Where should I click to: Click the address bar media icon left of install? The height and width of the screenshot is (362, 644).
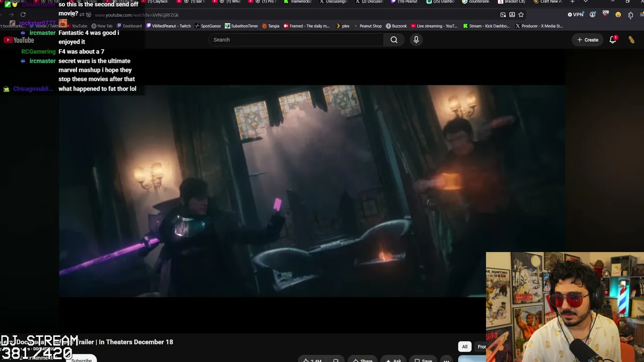[503, 15]
